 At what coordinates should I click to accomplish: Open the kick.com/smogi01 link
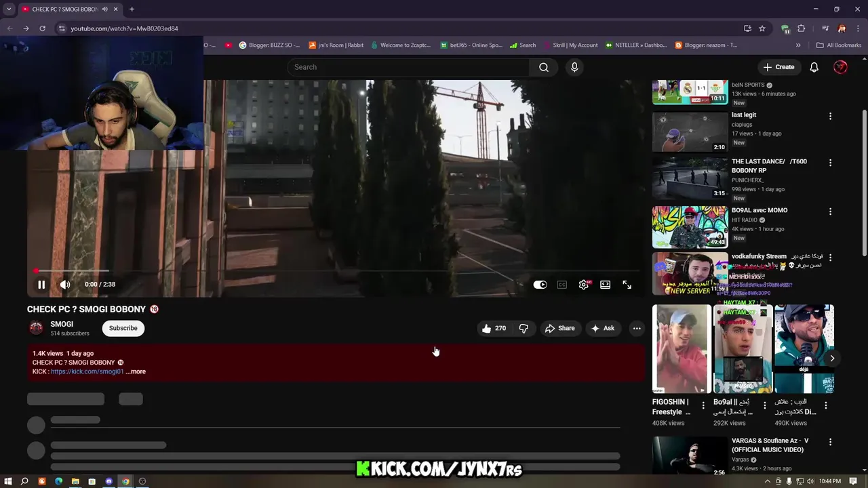click(87, 371)
